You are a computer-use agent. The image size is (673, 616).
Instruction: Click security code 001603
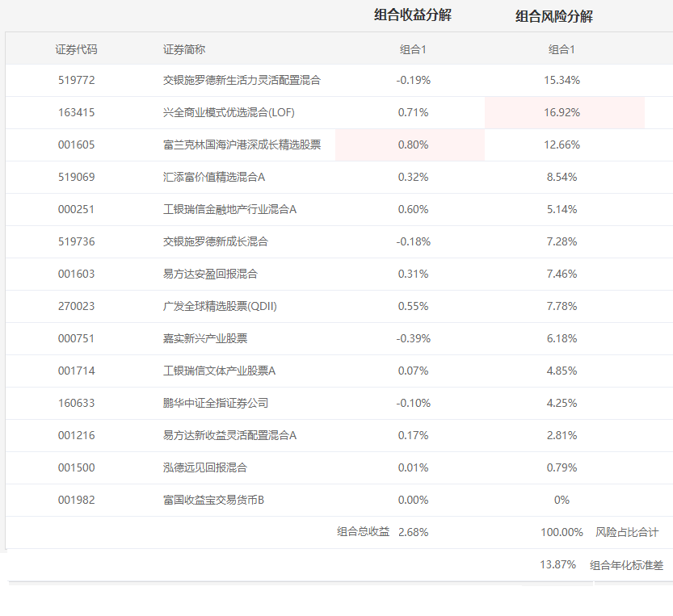pos(77,274)
